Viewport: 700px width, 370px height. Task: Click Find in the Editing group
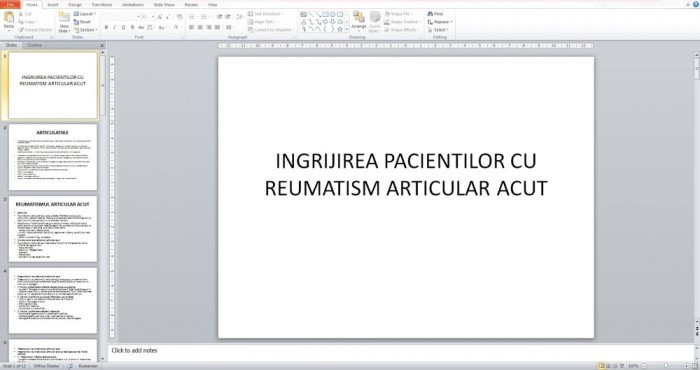436,14
